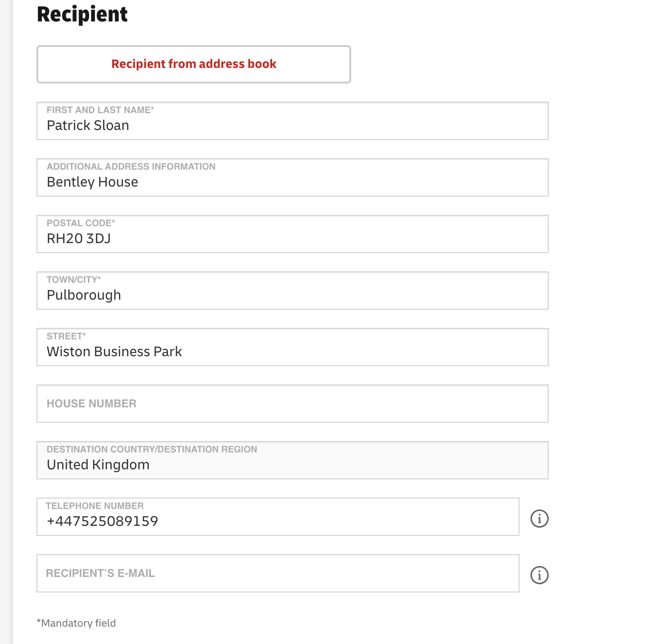
Task: Click the Street field showing Wiston Business Park
Action: tap(292, 347)
